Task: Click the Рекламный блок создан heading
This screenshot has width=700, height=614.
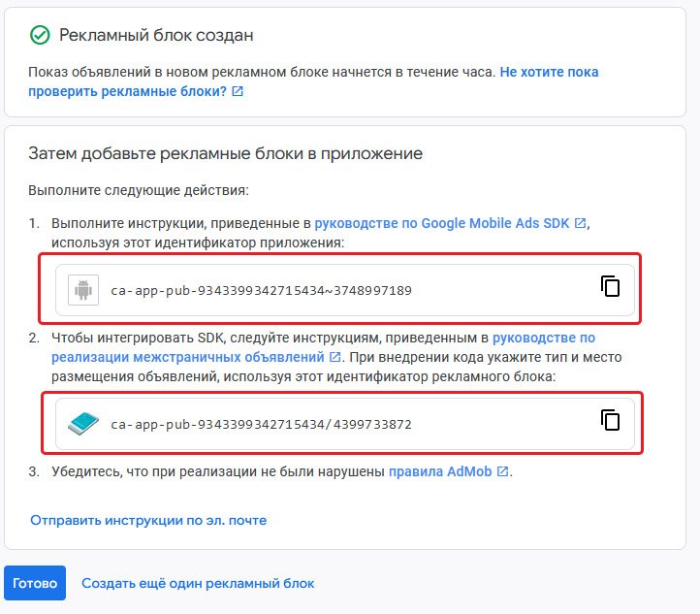Action: (156, 36)
